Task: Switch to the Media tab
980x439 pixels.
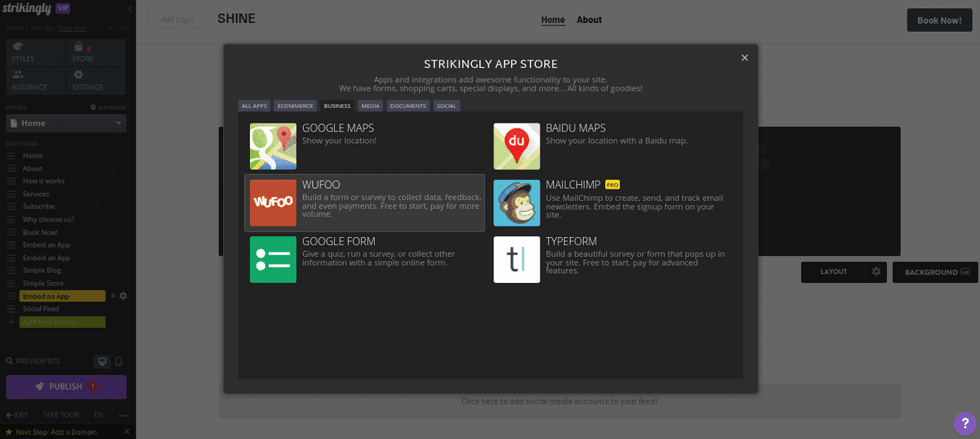Action: [x=371, y=105]
